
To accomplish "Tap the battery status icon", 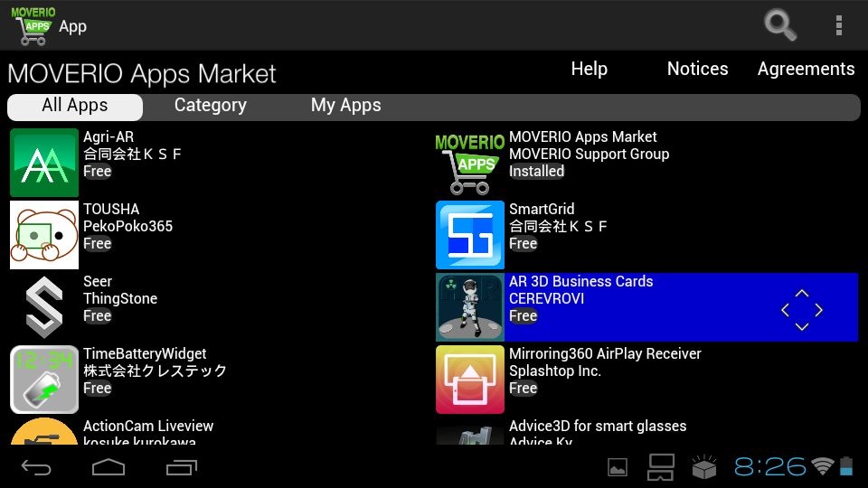I will (x=846, y=466).
